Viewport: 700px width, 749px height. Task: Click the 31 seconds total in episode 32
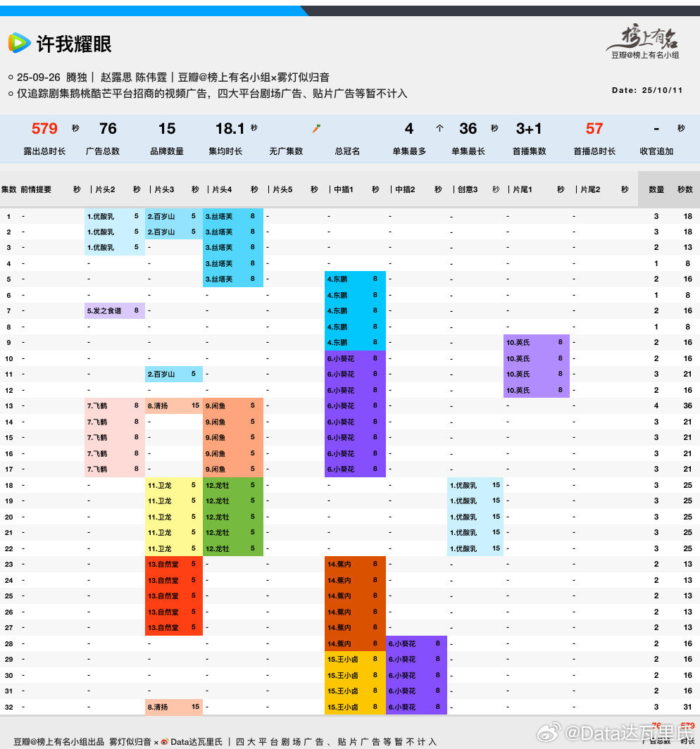687,707
